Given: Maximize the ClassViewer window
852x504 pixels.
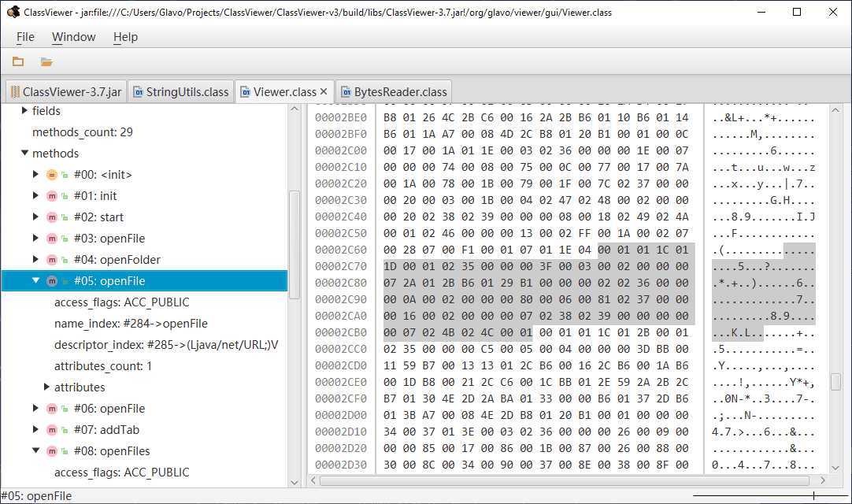Looking at the screenshot, I should click(797, 12).
